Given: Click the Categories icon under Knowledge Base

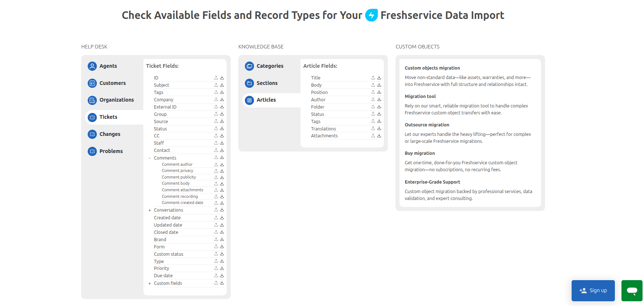Looking at the screenshot, I should pyautogui.click(x=250, y=66).
